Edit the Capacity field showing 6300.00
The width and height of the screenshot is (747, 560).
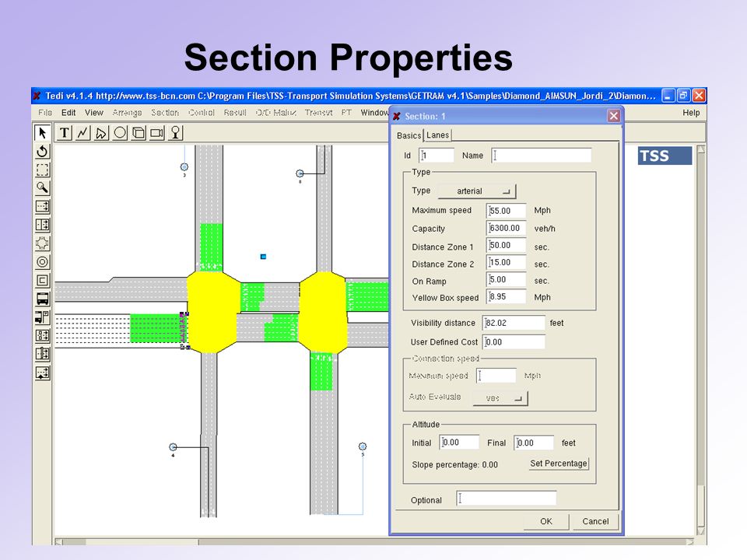tap(506, 228)
